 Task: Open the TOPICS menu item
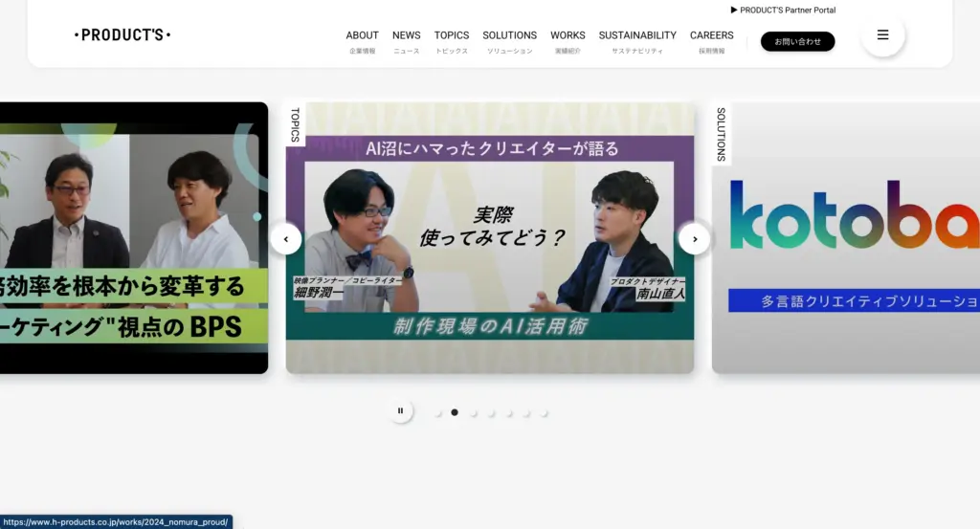click(452, 41)
